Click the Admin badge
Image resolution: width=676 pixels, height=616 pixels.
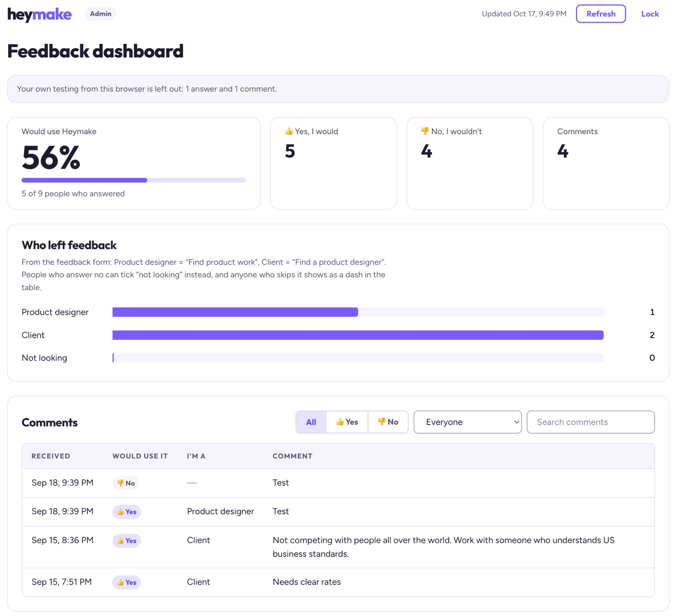point(100,14)
